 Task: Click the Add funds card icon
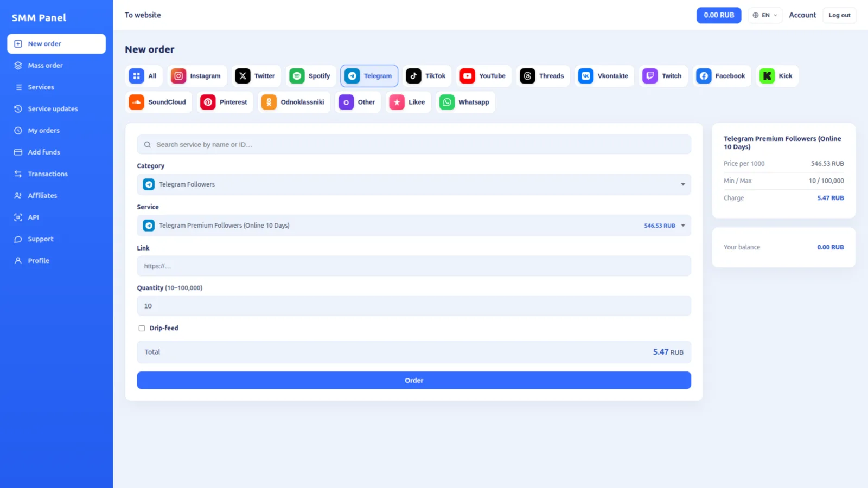click(x=18, y=152)
